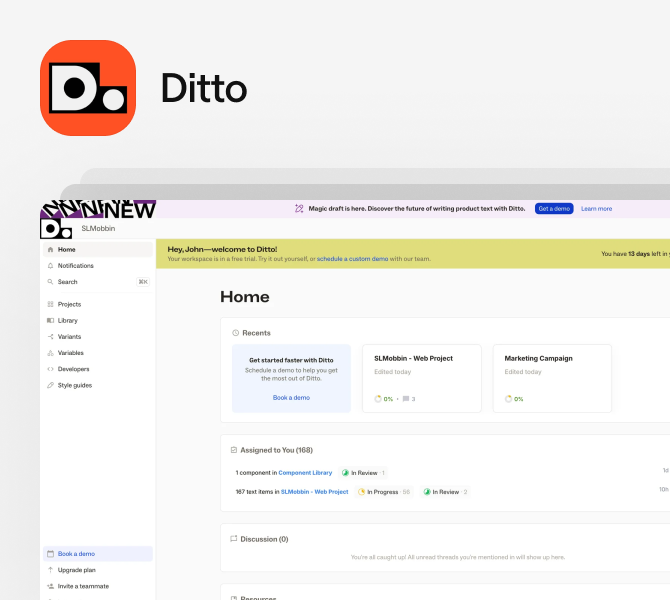
Task: Click the SLMobbin workspace name
Action: (98, 229)
